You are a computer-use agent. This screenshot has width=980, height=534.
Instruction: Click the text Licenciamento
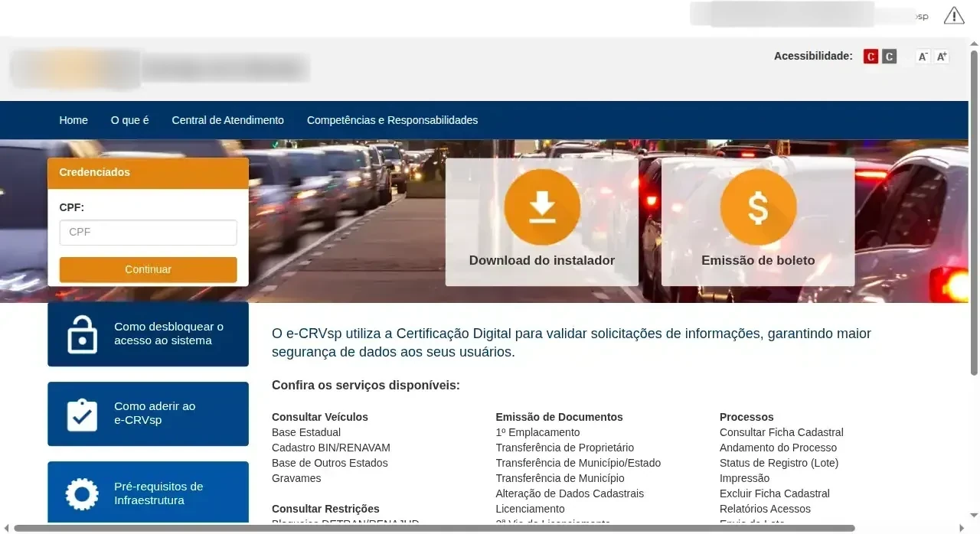[530, 509]
